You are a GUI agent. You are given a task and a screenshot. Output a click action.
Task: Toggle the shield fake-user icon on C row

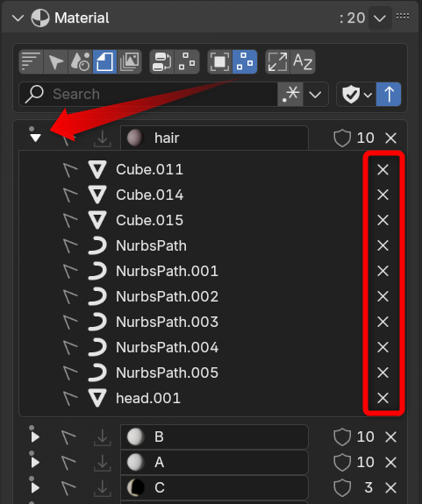point(342,487)
